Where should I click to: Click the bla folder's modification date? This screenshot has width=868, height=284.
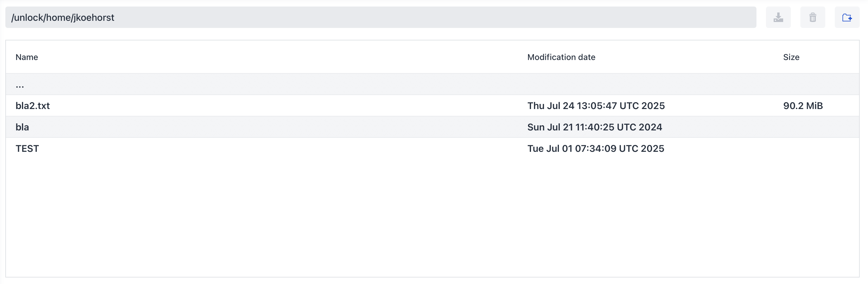coord(594,127)
